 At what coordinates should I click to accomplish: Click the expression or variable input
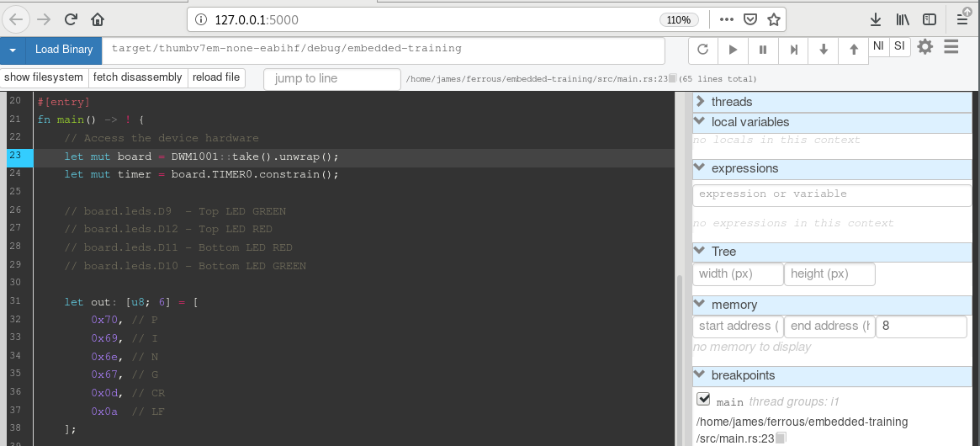[831, 194]
